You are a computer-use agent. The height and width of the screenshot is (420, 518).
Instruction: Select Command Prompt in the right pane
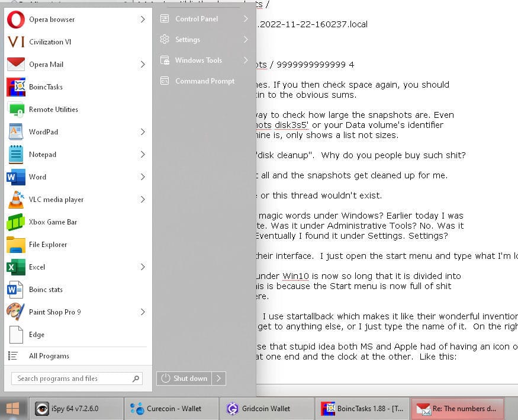click(204, 81)
